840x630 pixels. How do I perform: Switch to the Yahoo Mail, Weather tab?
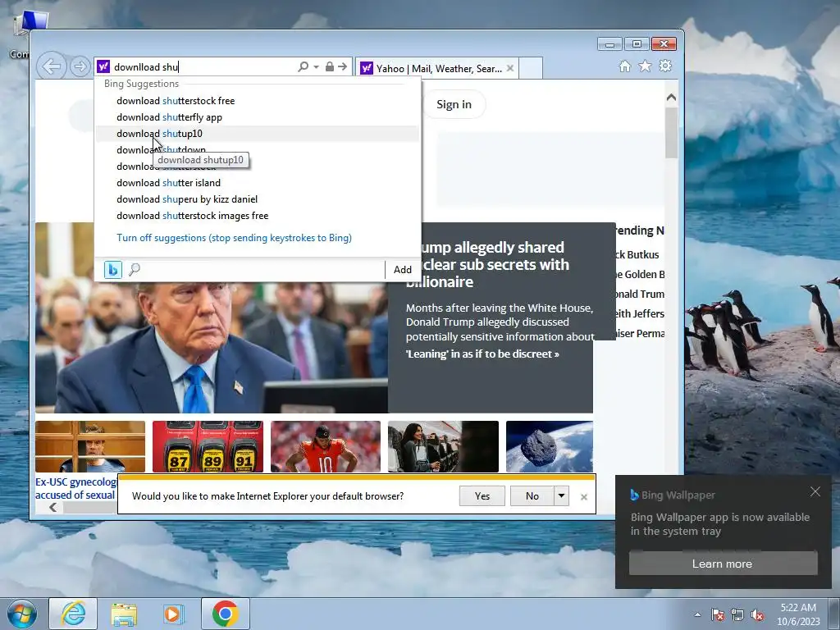pos(436,69)
